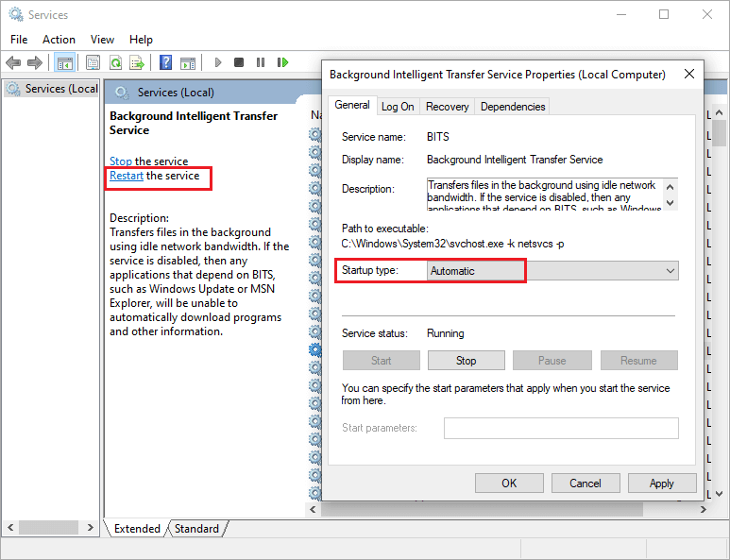Click the Path to executable svchost.exe text
Viewport: 730px width, 560px height.
[452, 244]
